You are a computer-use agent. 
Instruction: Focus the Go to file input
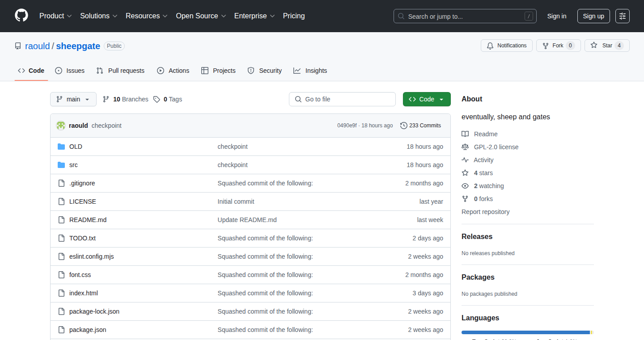click(342, 99)
